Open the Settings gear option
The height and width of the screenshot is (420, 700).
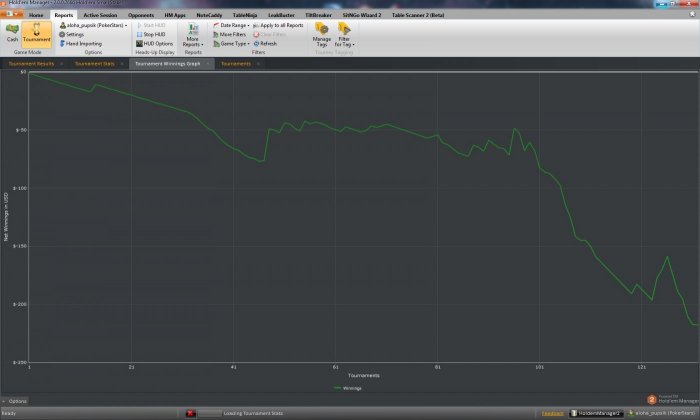[x=74, y=34]
